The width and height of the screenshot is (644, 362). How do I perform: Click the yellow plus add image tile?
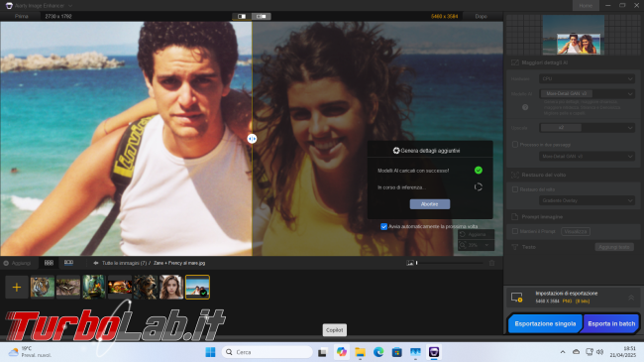click(x=17, y=288)
